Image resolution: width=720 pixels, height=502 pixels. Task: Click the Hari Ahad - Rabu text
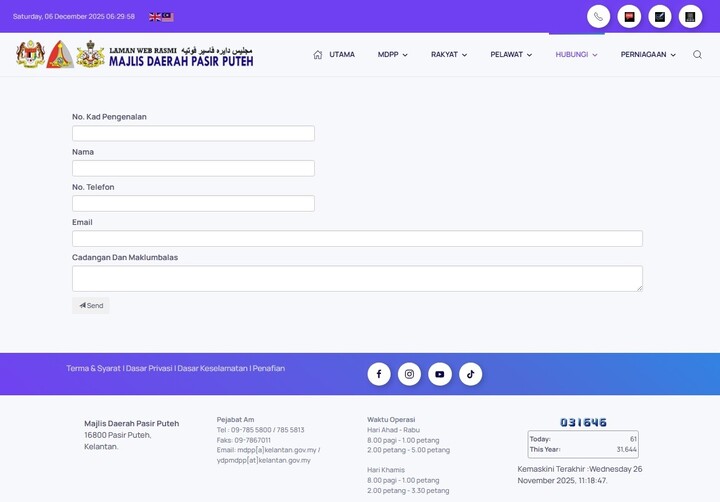[393, 430]
